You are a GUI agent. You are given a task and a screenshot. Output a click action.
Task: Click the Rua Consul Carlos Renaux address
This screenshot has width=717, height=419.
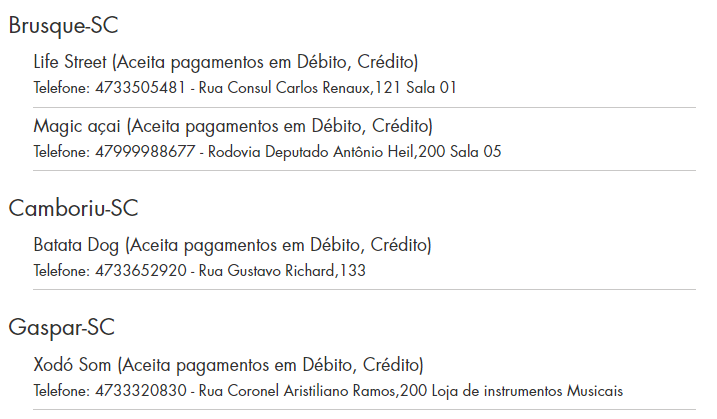coord(327,87)
